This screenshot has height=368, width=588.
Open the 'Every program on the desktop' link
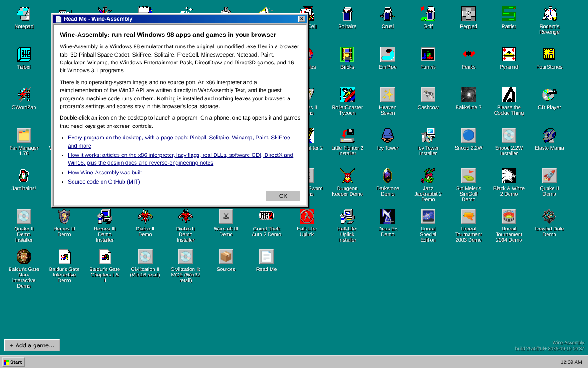tap(179, 142)
